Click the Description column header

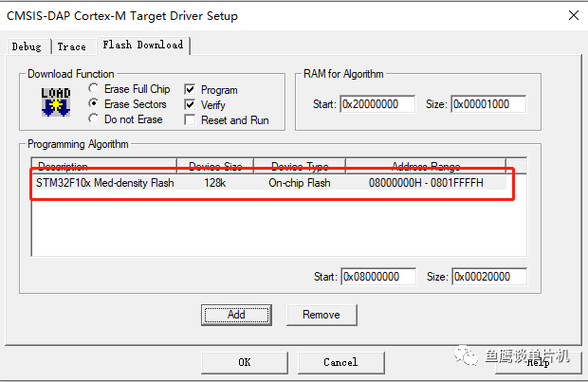tap(104, 166)
